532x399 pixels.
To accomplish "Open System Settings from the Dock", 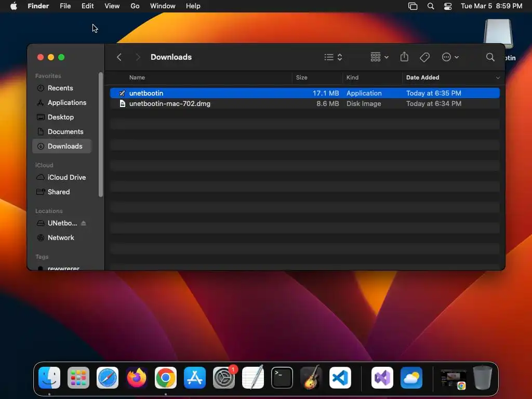I will pyautogui.click(x=224, y=378).
